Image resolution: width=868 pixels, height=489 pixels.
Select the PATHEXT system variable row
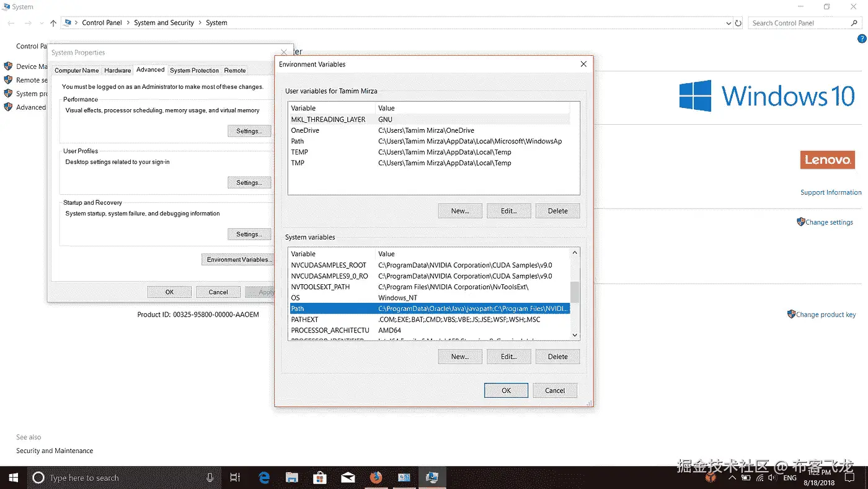pos(430,320)
